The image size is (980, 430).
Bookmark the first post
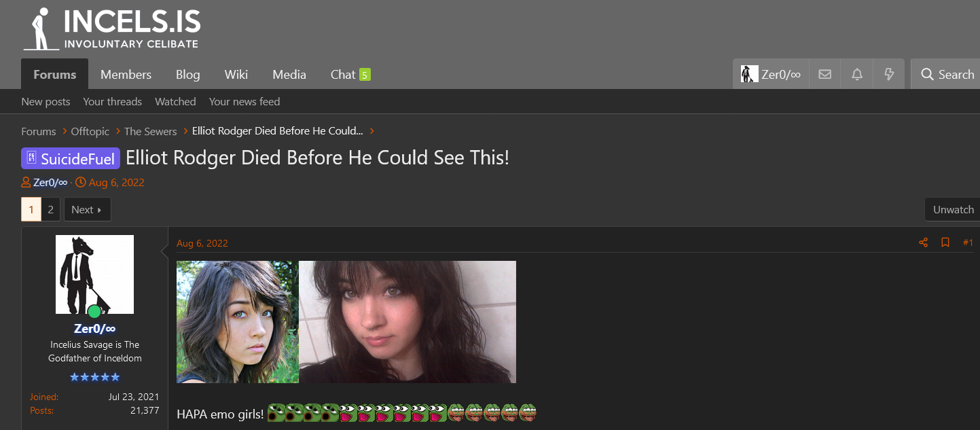pos(945,243)
